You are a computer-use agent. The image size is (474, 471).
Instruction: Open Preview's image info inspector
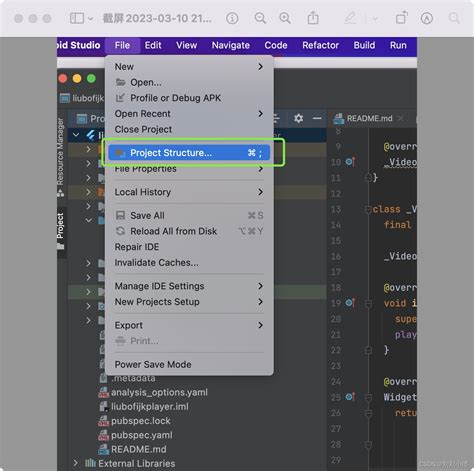click(232, 18)
